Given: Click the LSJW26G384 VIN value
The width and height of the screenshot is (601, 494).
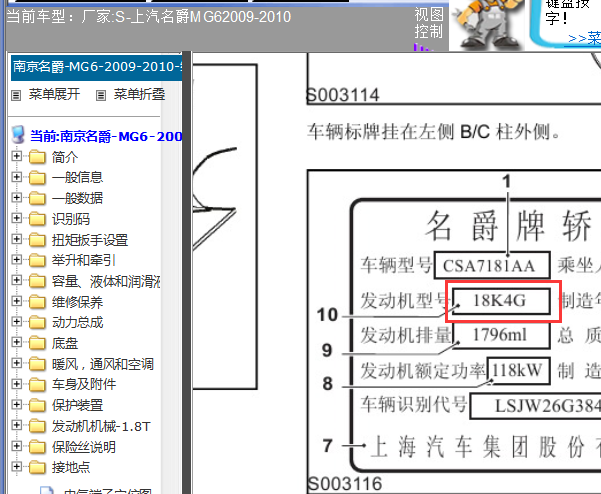Looking at the screenshot, I should (x=547, y=405).
